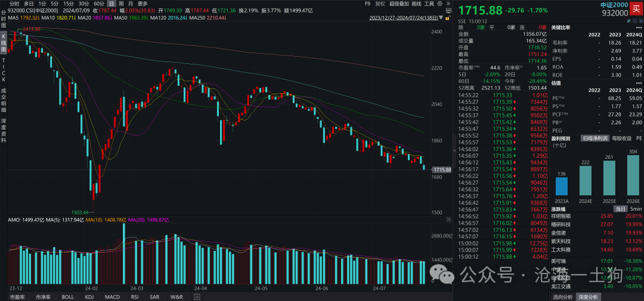
Task: Click the red 买 buy button
Action: tap(636, 8)
